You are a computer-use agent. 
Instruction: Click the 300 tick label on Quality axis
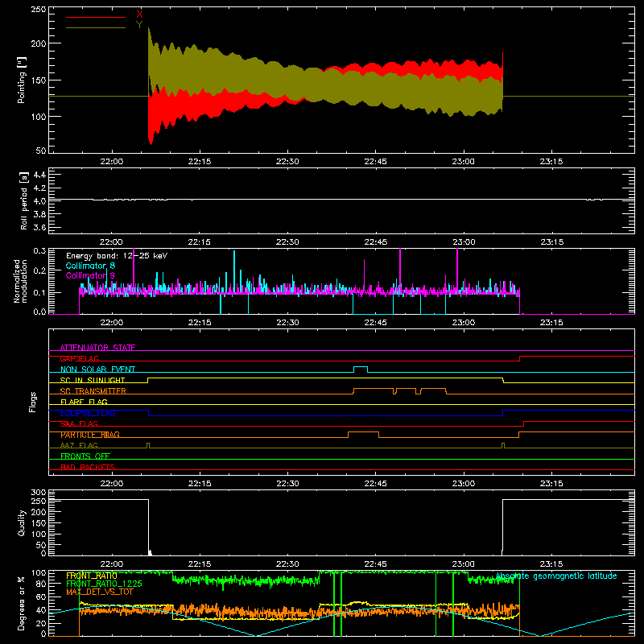[x=38, y=493]
